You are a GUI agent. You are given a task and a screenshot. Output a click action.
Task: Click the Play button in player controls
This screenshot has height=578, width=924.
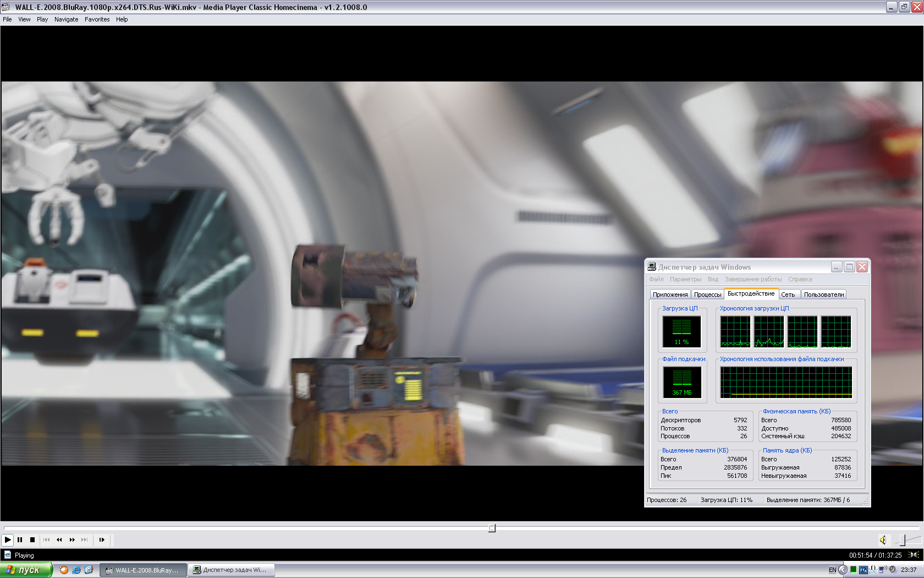pyautogui.click(x=8, y=540)
